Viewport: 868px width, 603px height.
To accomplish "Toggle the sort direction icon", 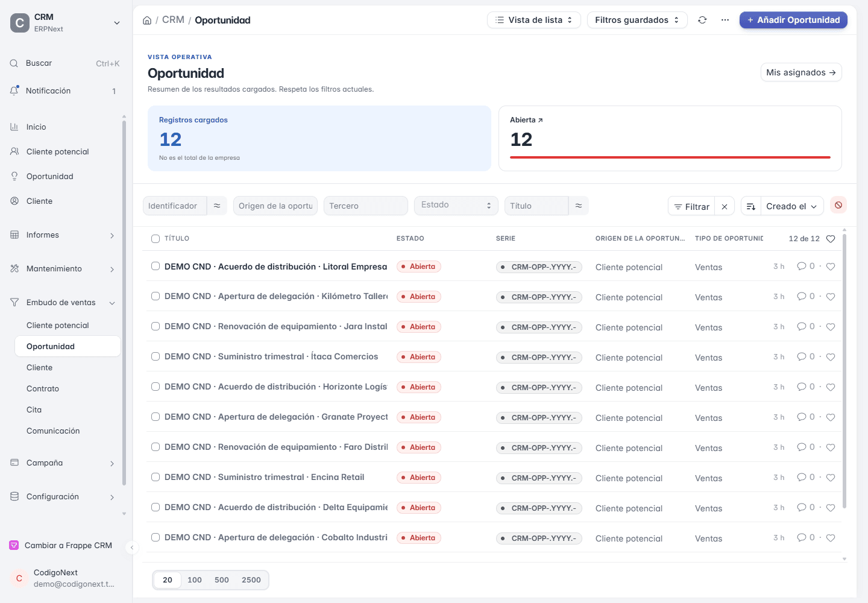I will pyautogui.click(x=751, y=207).
